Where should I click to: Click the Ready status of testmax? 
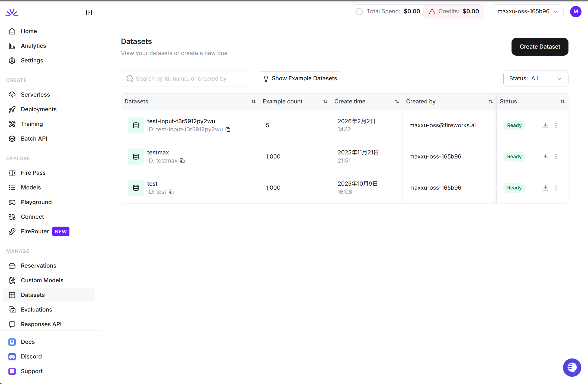coord(514,157)
